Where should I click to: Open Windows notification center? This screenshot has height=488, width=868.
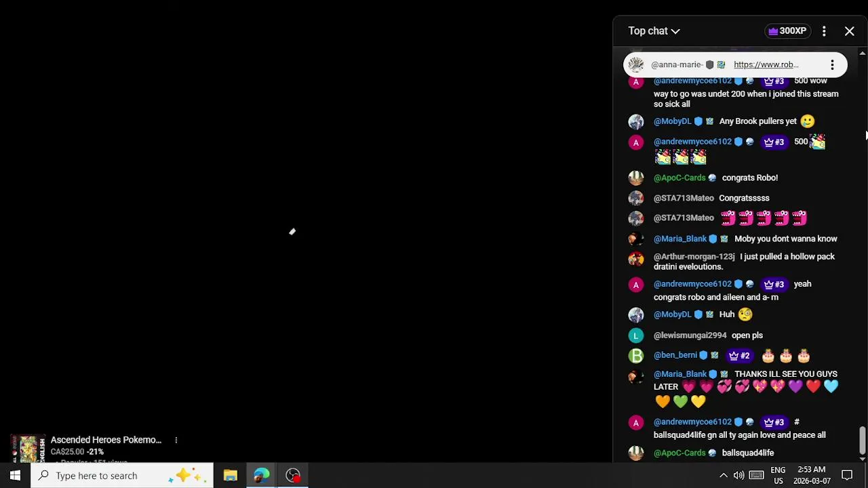(x=847, y=476)
